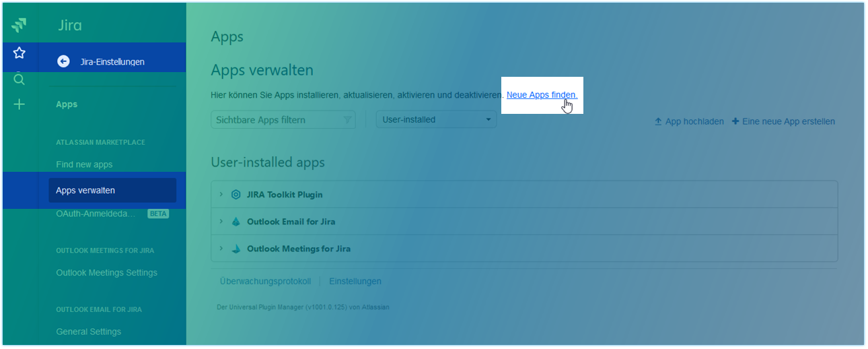The width and height of the screenshot is (868, 349).
Task: Click the Neue Apps finden link
Action: [541, 95]
